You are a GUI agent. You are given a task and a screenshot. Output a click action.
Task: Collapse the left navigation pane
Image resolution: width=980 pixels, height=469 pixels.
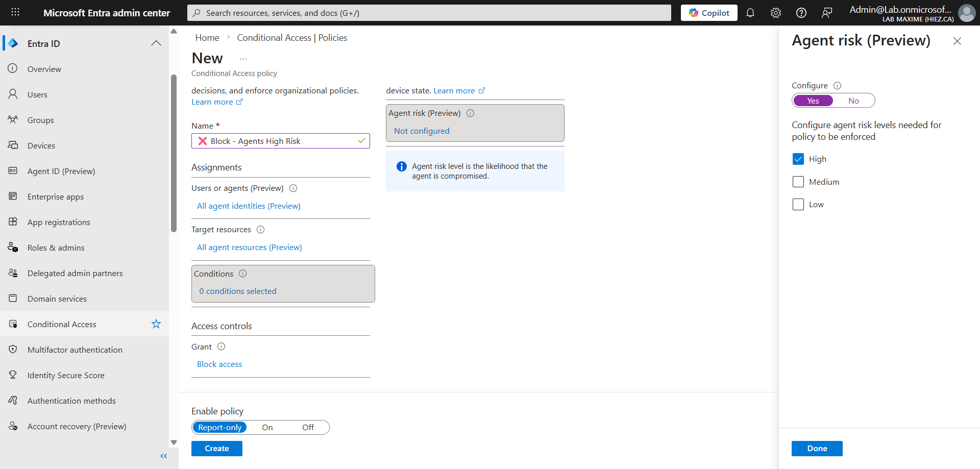point(163,456)
